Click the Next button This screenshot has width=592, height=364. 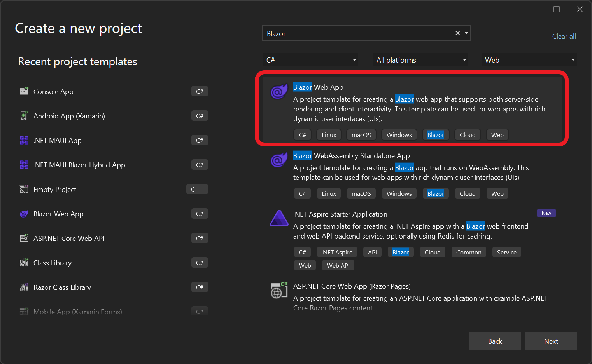click(551, 341)
